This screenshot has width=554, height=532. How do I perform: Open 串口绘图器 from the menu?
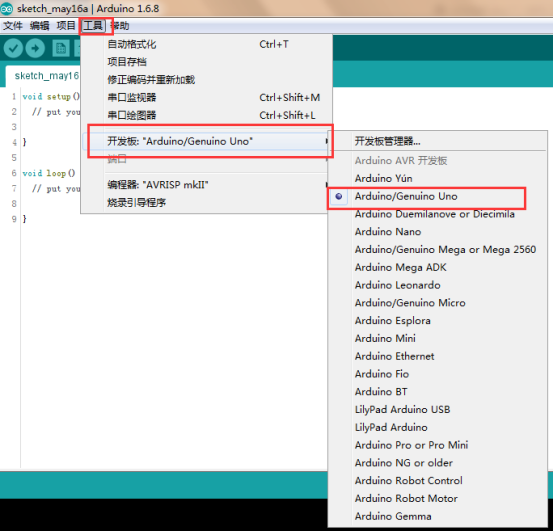(x=206, y=115)
